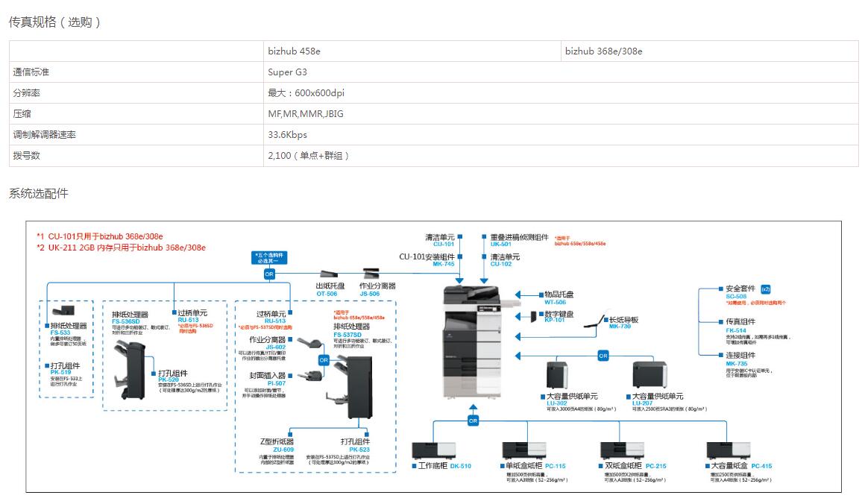Viewport: 862px width, 504px height.
Task: Click the 排纸处理器 FS-533 label
Action: (x=68, y=329)
